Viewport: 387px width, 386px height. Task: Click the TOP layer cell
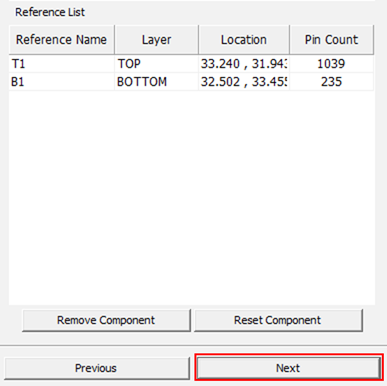tap(156, 64)
